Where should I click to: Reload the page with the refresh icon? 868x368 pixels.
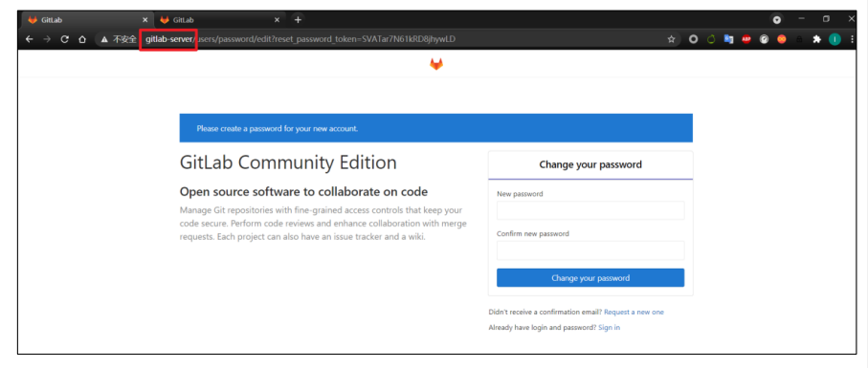point(64,39)
